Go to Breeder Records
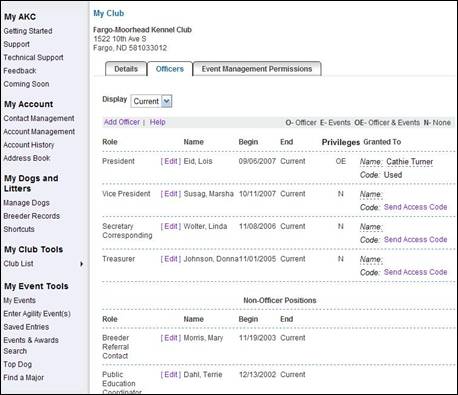458x395 pixels. click(x=32, y=216)
